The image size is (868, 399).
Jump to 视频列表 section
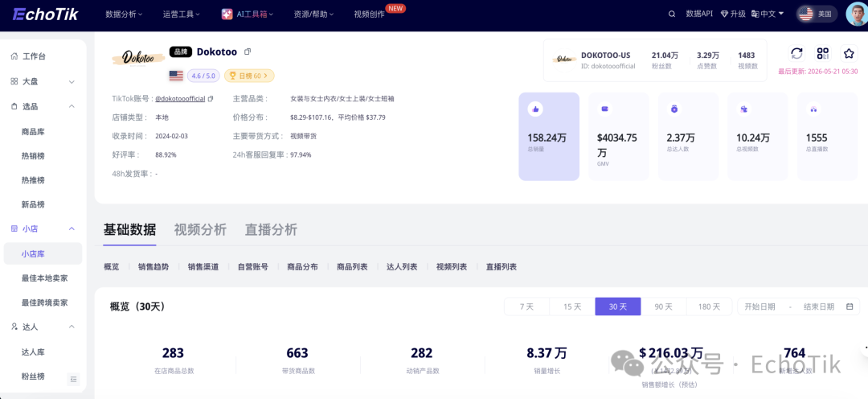pyautogui.click(x=452, y=266)
